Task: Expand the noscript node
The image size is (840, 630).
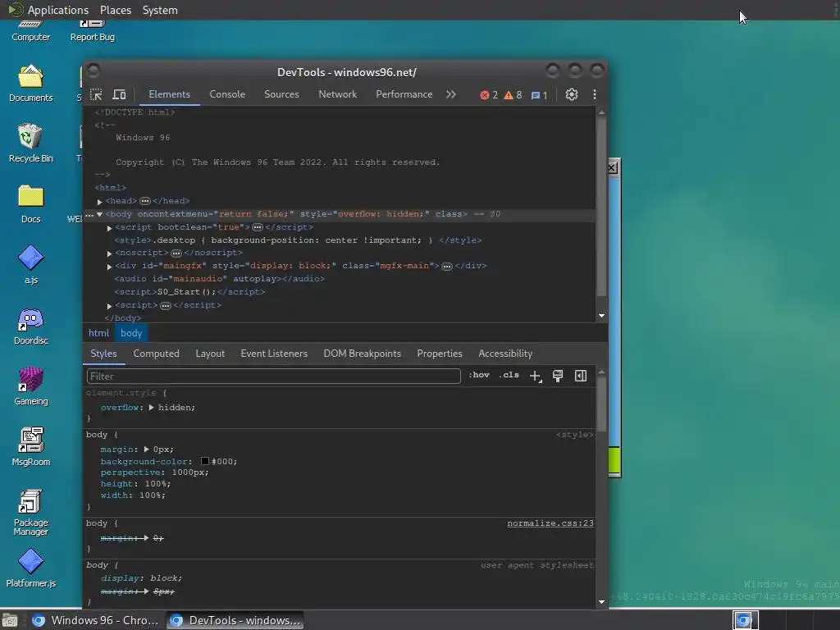Action: coord(109,253)
